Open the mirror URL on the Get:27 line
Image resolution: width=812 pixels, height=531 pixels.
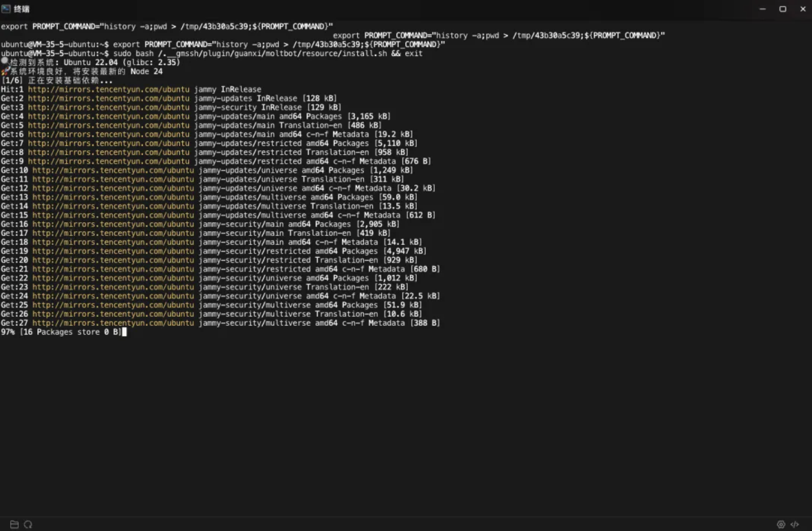pos(113,323)
